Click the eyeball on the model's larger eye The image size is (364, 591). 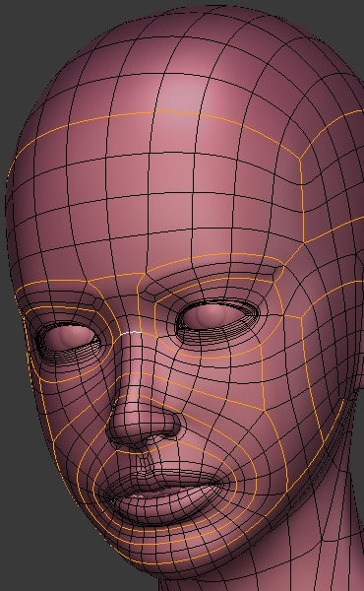click(213, 315)
